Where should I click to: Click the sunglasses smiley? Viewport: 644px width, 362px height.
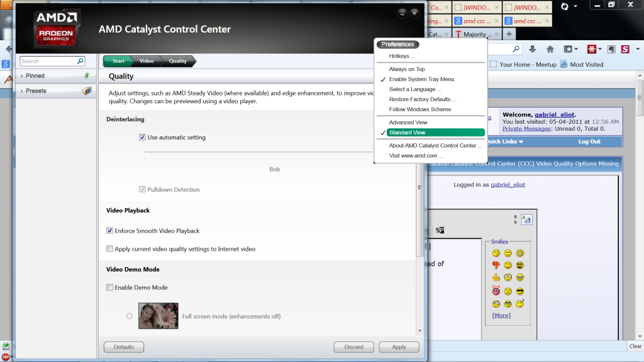coord(520,292)
